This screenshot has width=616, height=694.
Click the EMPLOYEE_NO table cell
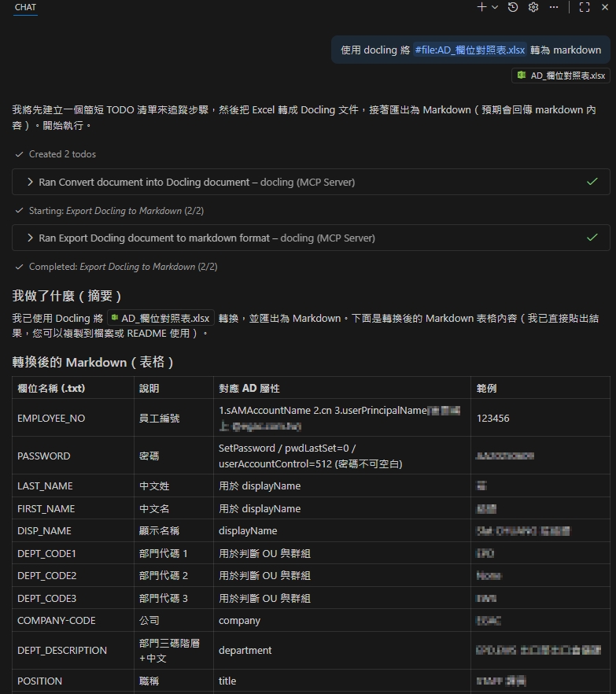51,419
